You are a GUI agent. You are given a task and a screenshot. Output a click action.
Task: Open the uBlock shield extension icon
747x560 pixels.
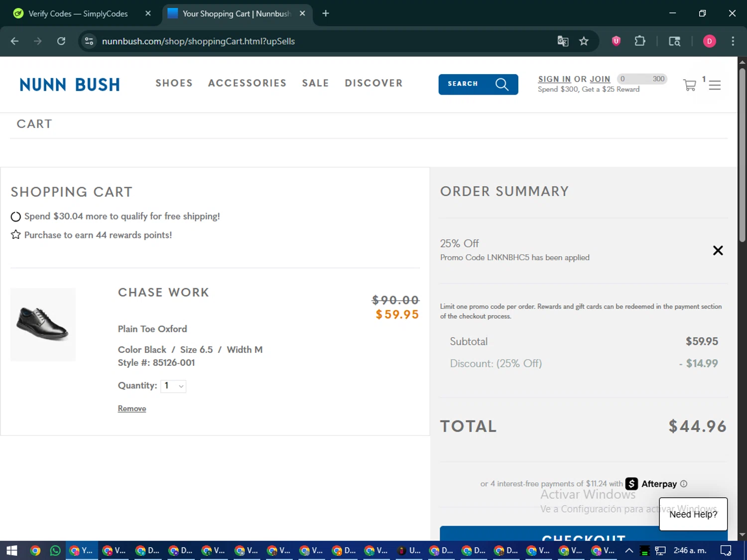(x=616, y=41)
